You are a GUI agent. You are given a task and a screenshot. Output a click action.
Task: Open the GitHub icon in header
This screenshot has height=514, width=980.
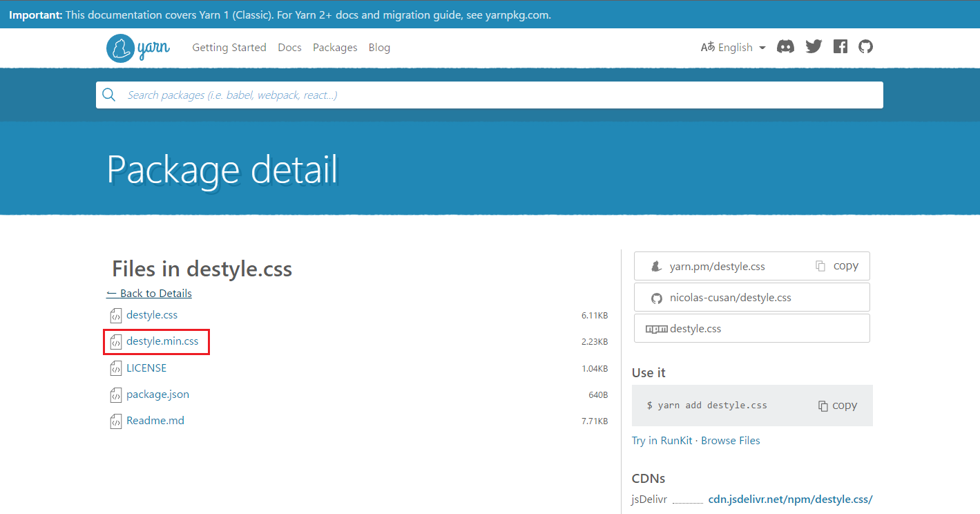(x=865, y=47)
